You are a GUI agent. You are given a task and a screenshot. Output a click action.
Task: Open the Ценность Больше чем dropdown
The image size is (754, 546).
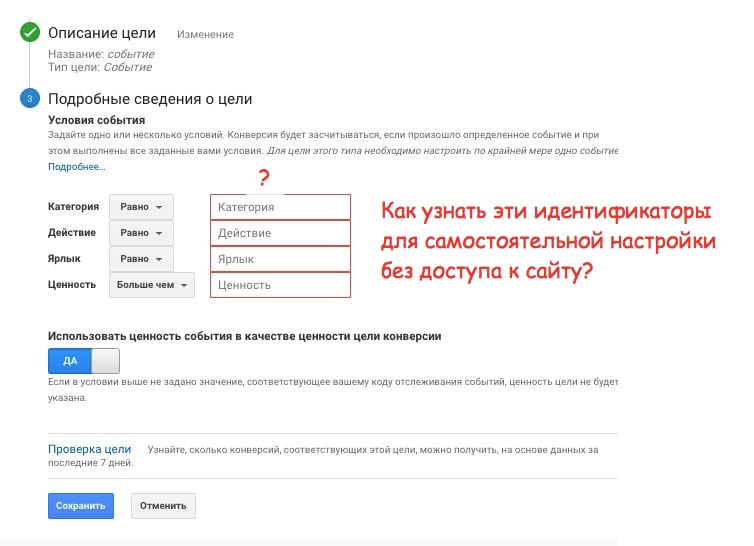pyautogui.click(x=152, y=285)
